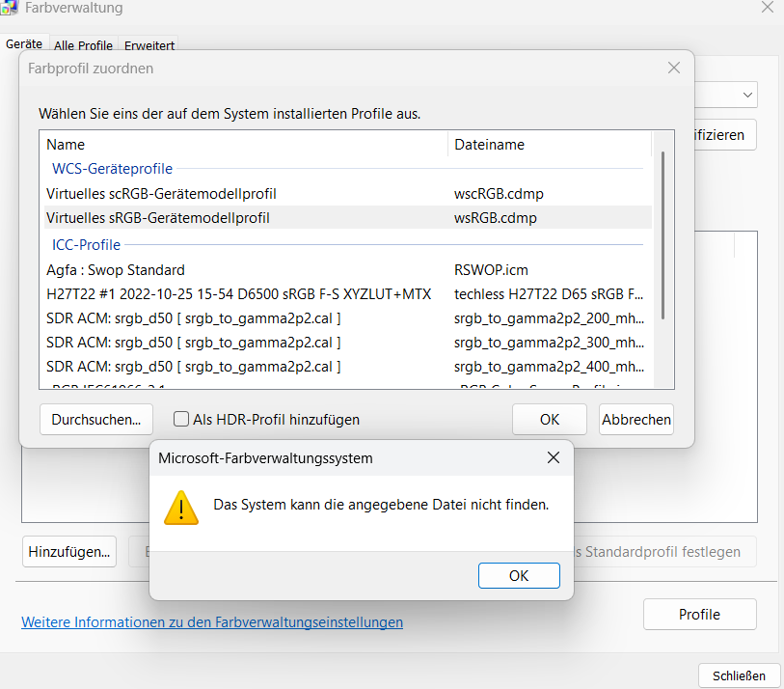The width and height of the screenshot is (784, 689).
Task: Open the device dropdown arrow
Action: pyautogui.click(x=747, y=95)
